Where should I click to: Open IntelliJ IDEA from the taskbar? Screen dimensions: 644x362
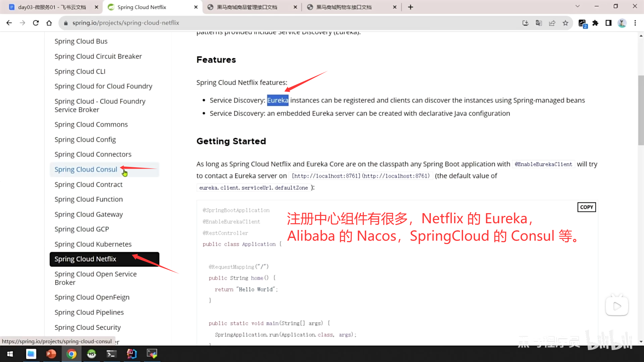(x=131, y=354)
